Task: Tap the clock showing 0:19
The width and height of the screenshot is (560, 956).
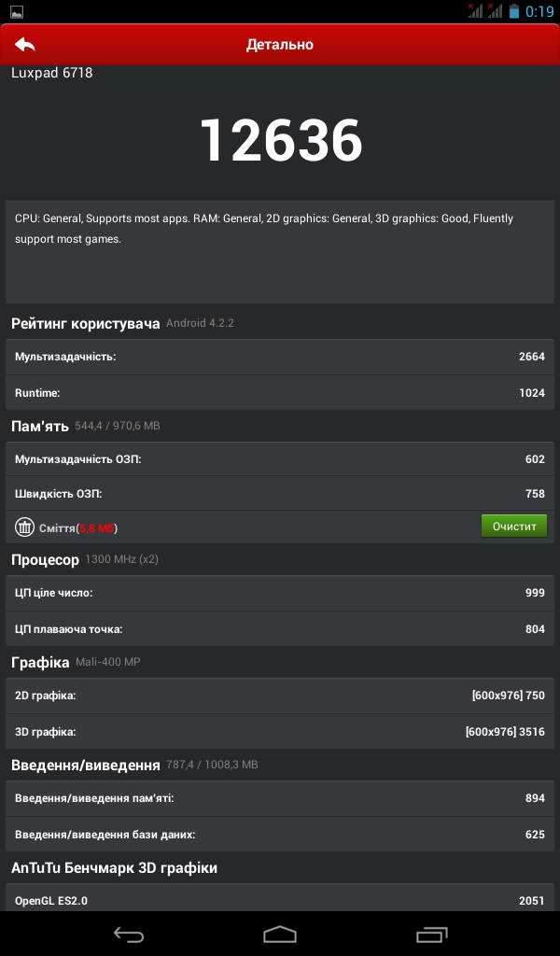Action: tap(539, 11)
